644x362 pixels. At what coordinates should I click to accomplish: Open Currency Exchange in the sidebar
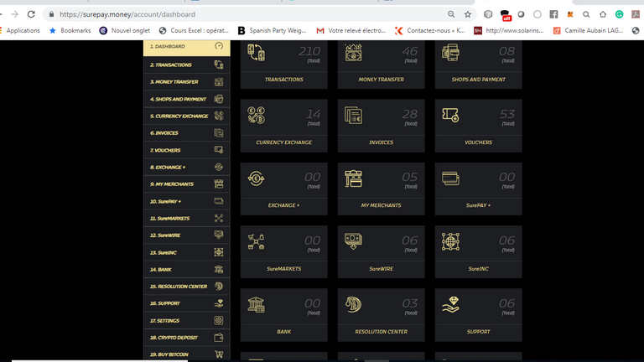click(187, 116)
